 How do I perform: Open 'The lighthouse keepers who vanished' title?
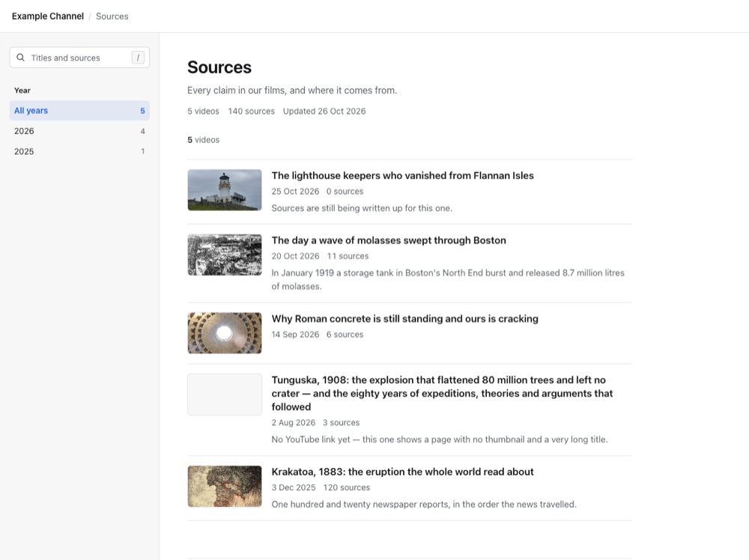point(403,176)
